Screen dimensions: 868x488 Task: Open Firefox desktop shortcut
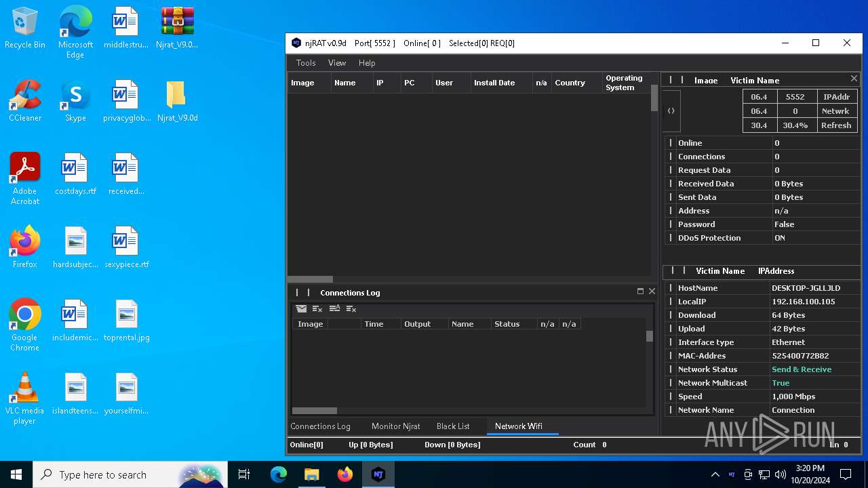tap(25, 247)
